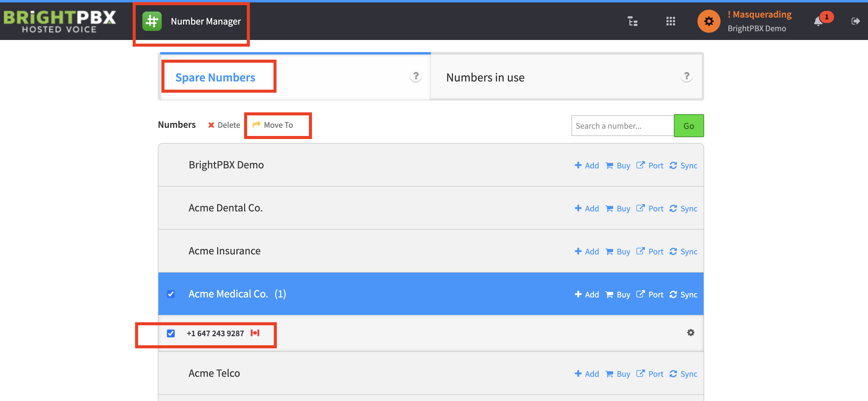This screenshot has width=868, height=401.
Task: Click the orange gear account avatar
Action: click(709, 21)
